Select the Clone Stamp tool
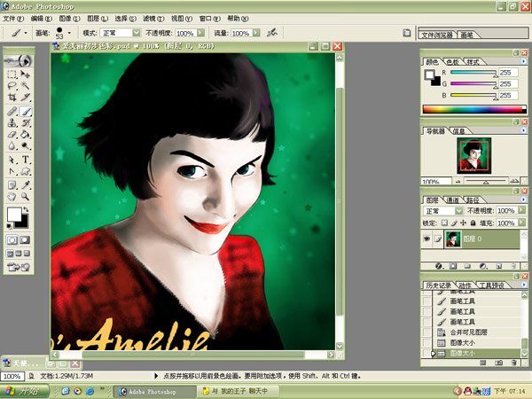This screenshot has width=532, height=399. 12,123
